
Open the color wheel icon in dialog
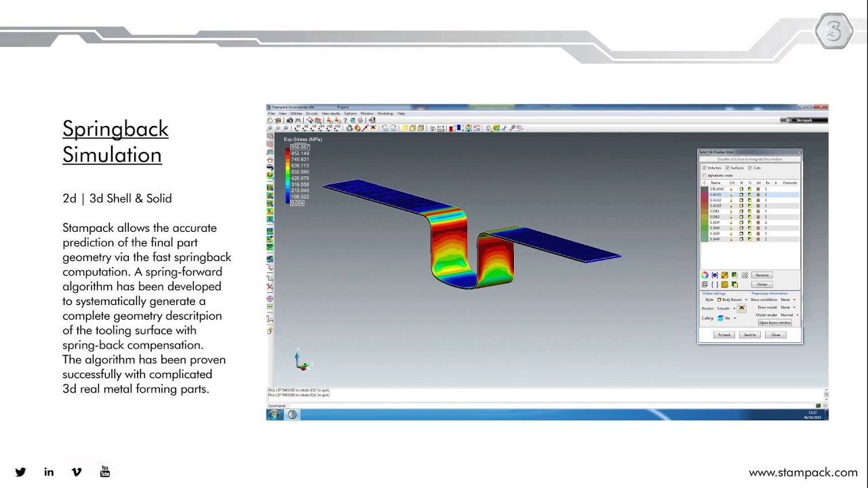[x=705, y=275]
